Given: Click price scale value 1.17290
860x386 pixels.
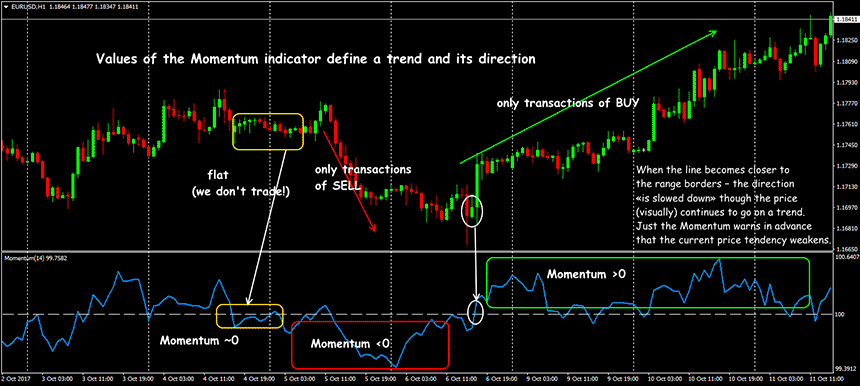Looking at the screenshot, I should coord(847,166).
